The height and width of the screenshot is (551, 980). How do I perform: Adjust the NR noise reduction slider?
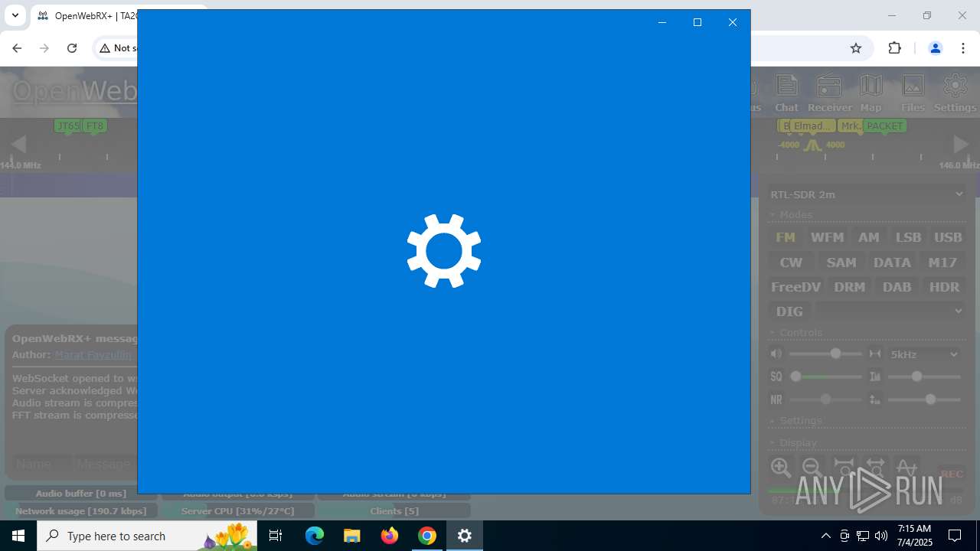pos(825,399)
